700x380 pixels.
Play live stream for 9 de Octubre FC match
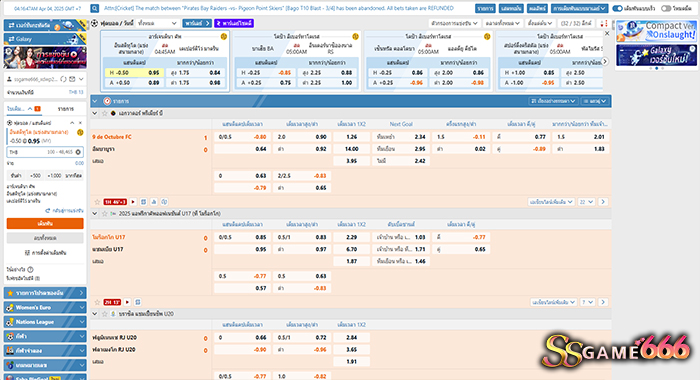pyautogui.click(x=133, y=202)
